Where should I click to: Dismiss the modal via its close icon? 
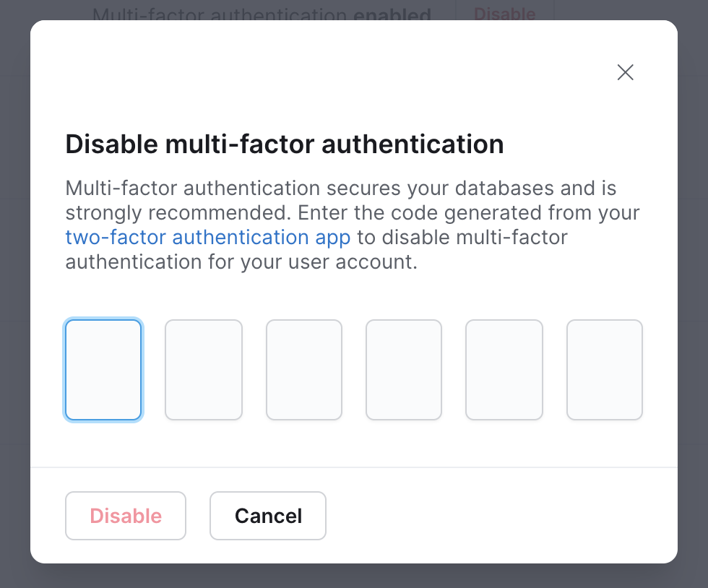624,72
